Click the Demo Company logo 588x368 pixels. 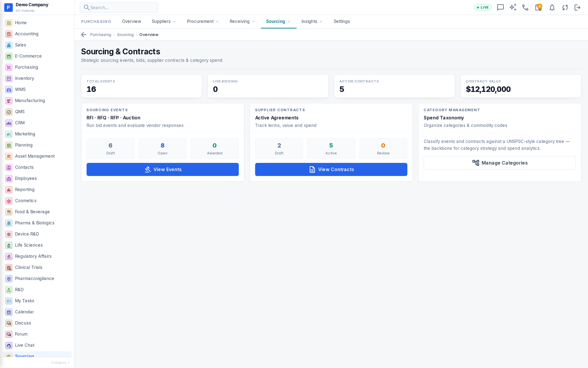pyautogui.click(x=8, y=7)
